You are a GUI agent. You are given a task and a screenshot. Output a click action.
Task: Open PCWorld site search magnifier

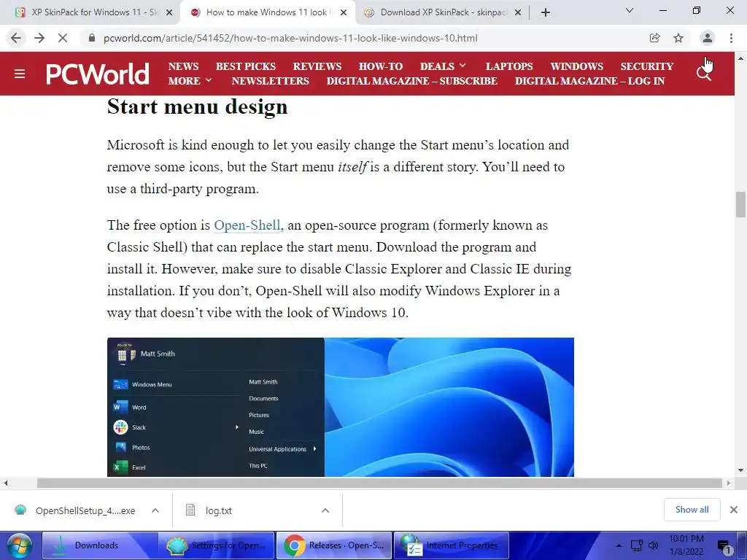[x=704, y=74]
